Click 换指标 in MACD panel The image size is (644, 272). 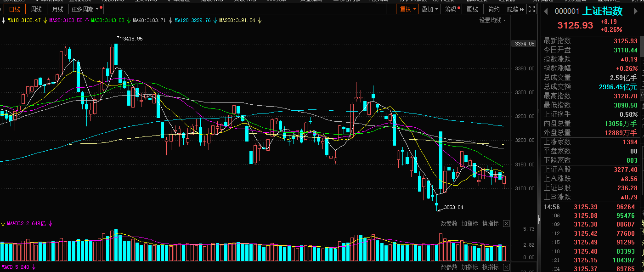(490, 267)
